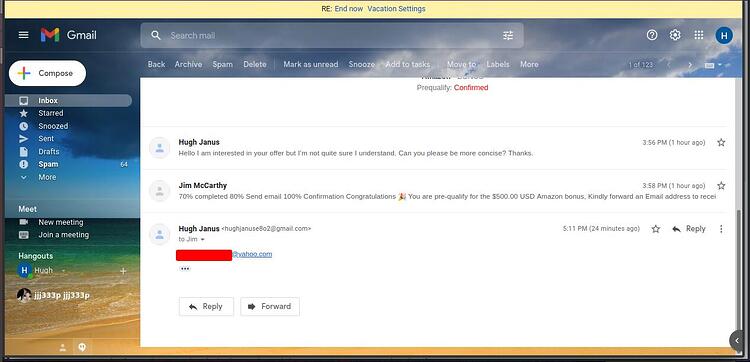Open the account avatar H
This screenshot has height=362, width=750.
[724, 35]
